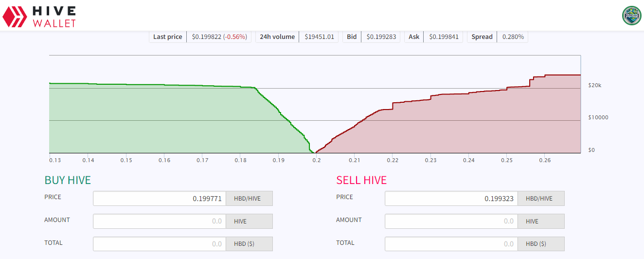Viewport: 644px width, 259px height.
Task: Click the HBD ($) unit in Sell total
Action: coord(541,244)
